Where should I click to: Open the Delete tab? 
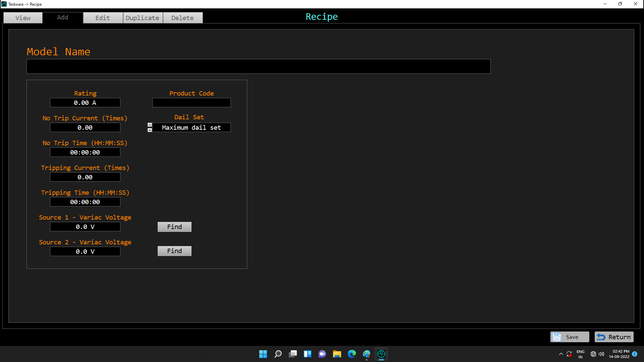(182, 18)
